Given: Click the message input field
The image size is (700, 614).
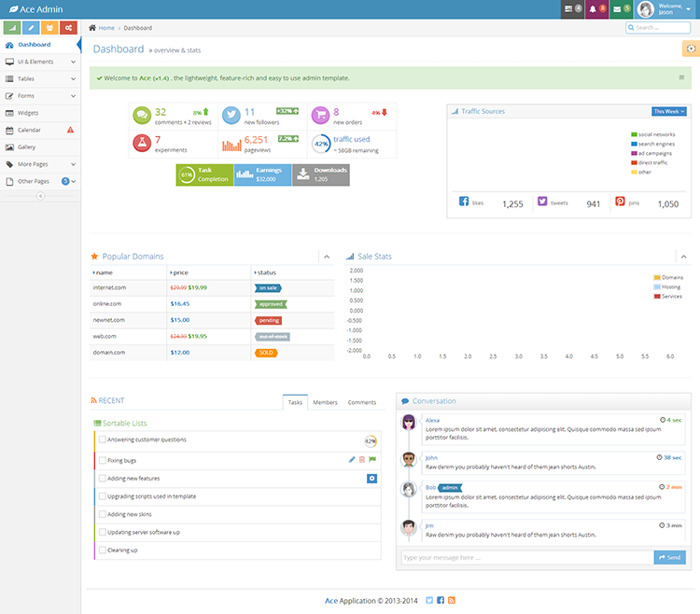Looking at the screenshot, I should (x=527, y=557).
